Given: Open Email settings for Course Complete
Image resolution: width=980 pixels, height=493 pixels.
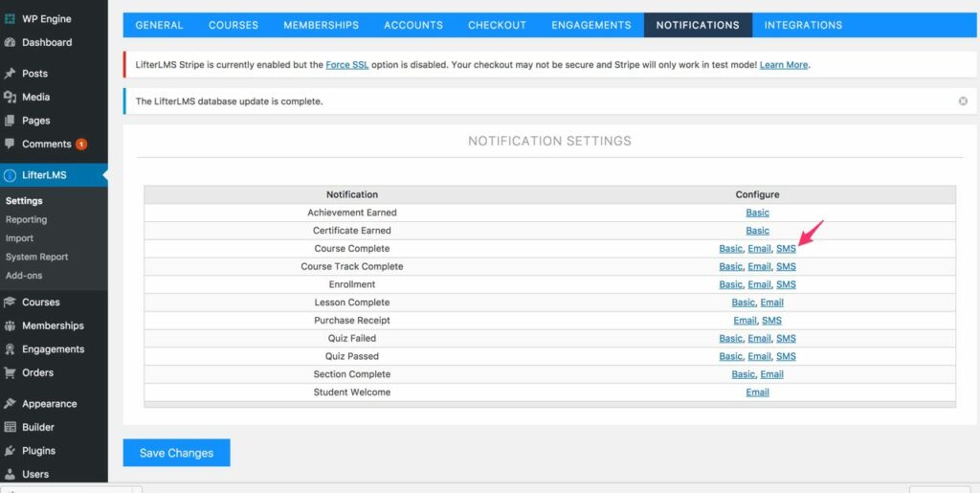Looking at the screenshot, I should (759, 249).
